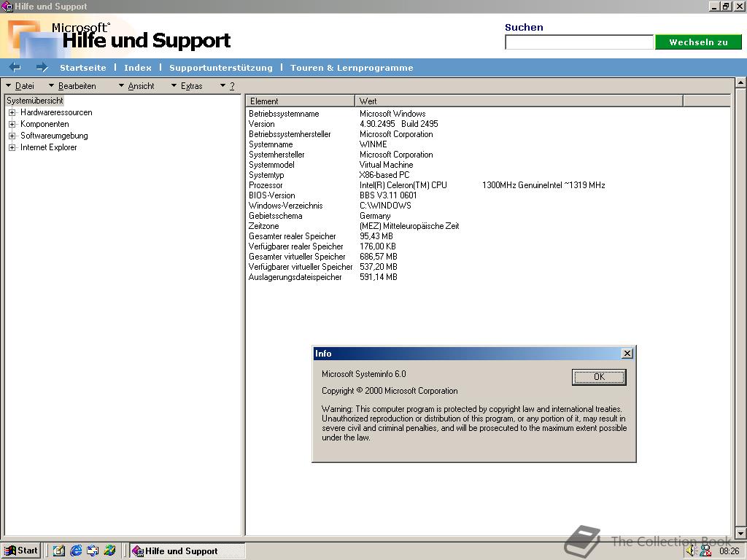This screenshot has height=560, width=747.
Task: Launch Windows Media Player quick launch icon
Action: [x=109, y=551]
